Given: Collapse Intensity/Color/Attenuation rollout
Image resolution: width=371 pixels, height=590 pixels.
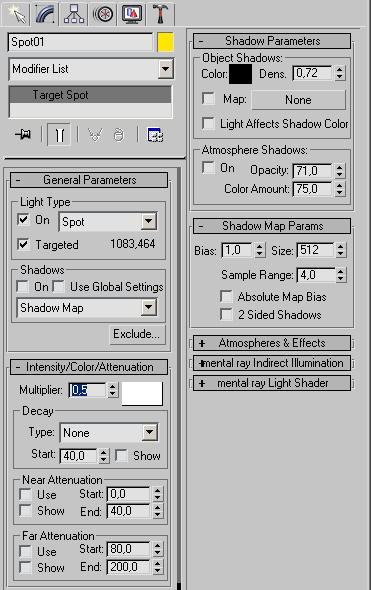Looking at the screenshot, I should tap(89, 367).
